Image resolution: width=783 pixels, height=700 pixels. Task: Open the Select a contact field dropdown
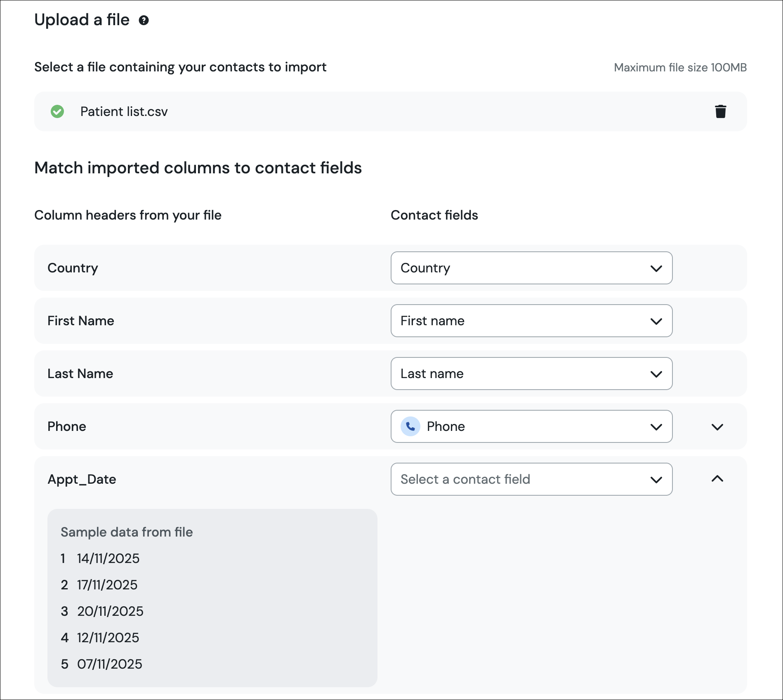pos(531,479)
